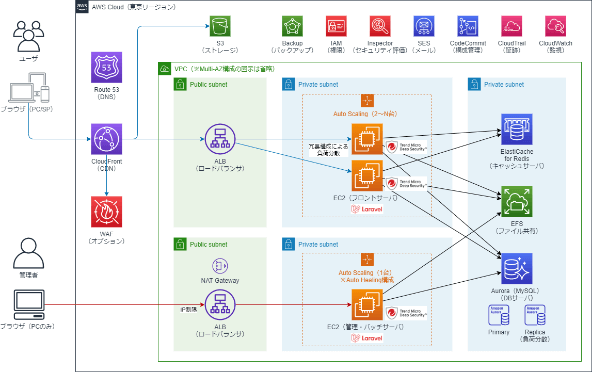The height and width of the screenshot is (372, 592).
Task: Click the CloudFront CDN icon
Action: (x=106, y=139)
